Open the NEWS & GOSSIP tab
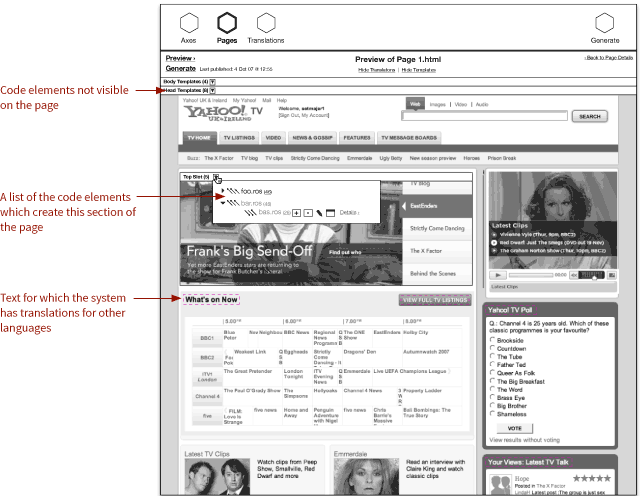 pos(312,138)
